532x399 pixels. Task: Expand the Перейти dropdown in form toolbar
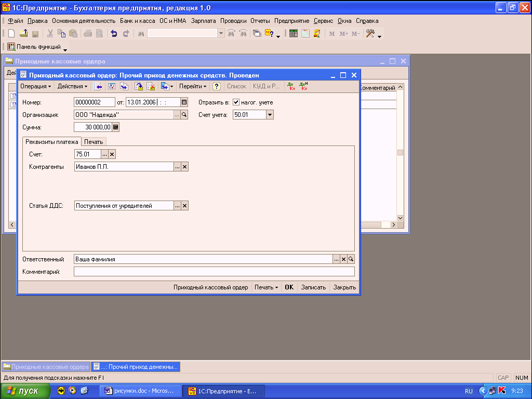(x=193, y=86)
